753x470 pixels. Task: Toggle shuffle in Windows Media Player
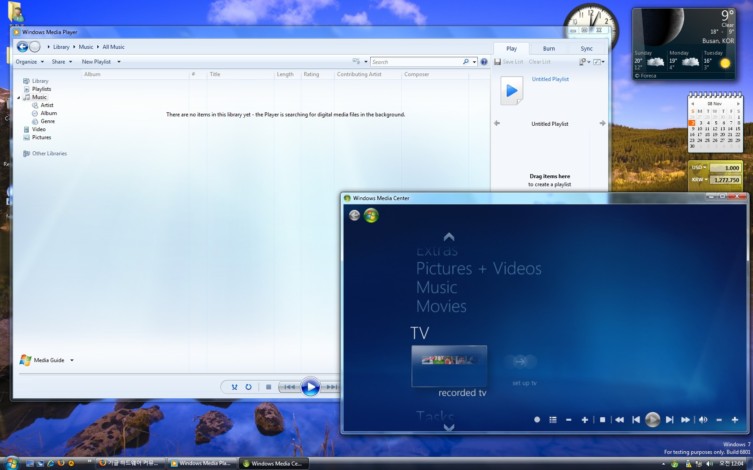point(234,387)
